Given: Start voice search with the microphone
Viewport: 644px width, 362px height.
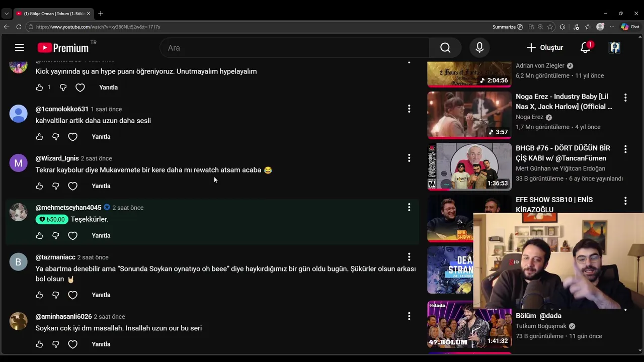Looking at the screenshot, I should (x=479, y=48).
